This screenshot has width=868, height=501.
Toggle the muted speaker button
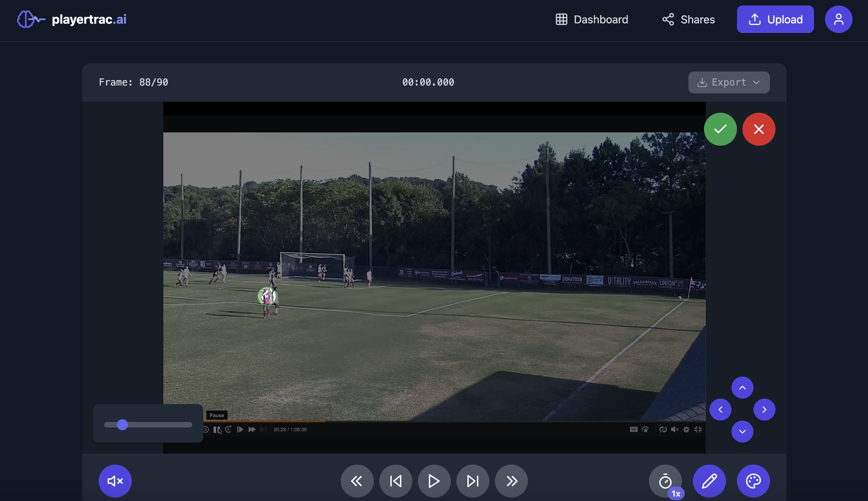point(115,481)
